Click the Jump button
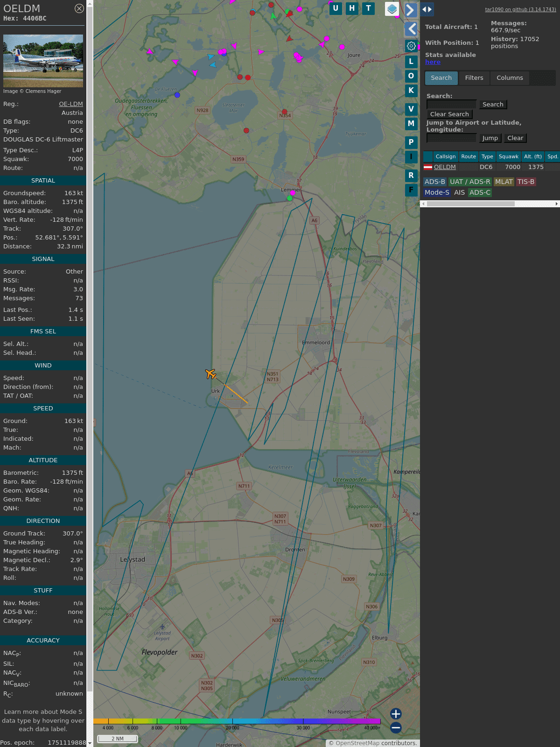Viewport: 560px width, 747px height. 490,138
